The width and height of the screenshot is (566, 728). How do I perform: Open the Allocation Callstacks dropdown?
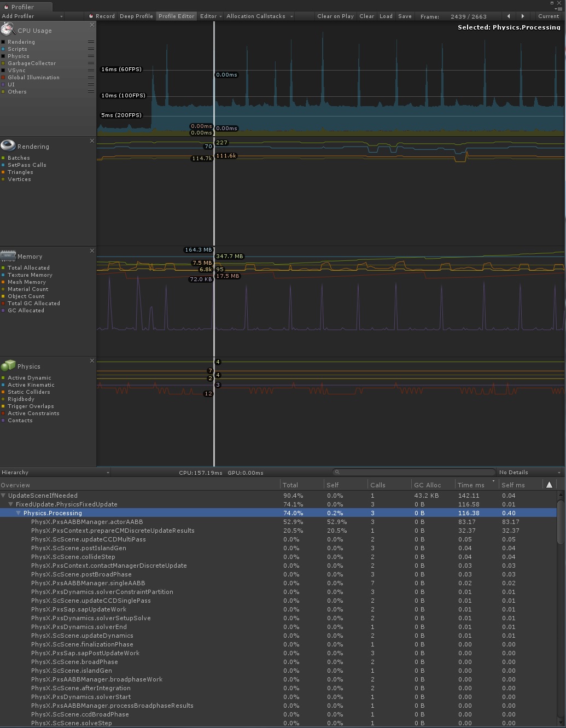click(x=256, y=16)
